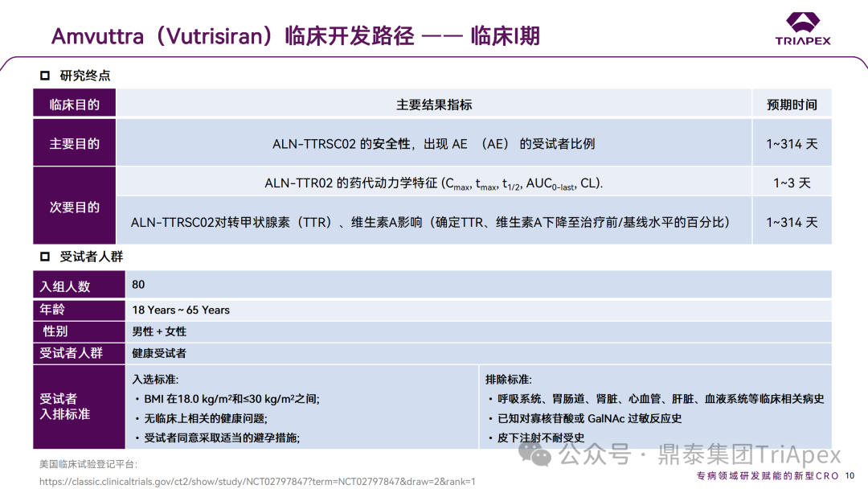
Task: Click the 1~314 天 cell in 主要目的 row
Action: coord(792,143)
